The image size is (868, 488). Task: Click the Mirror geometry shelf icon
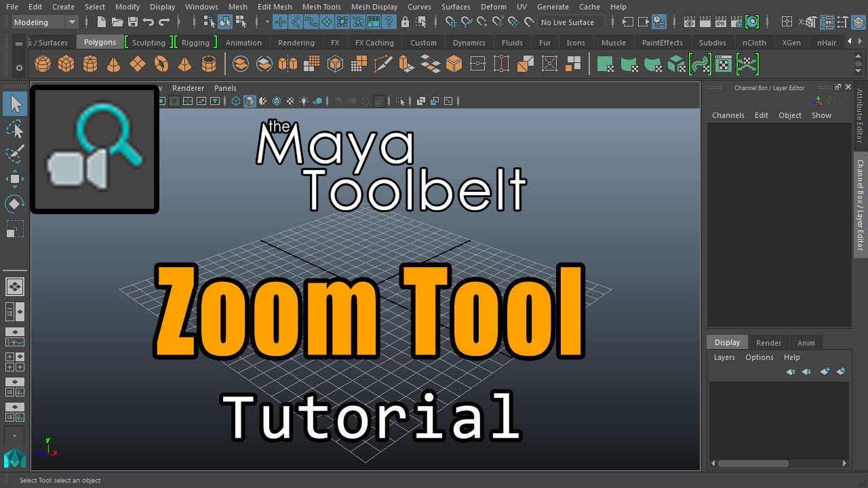tap(288, 64)
